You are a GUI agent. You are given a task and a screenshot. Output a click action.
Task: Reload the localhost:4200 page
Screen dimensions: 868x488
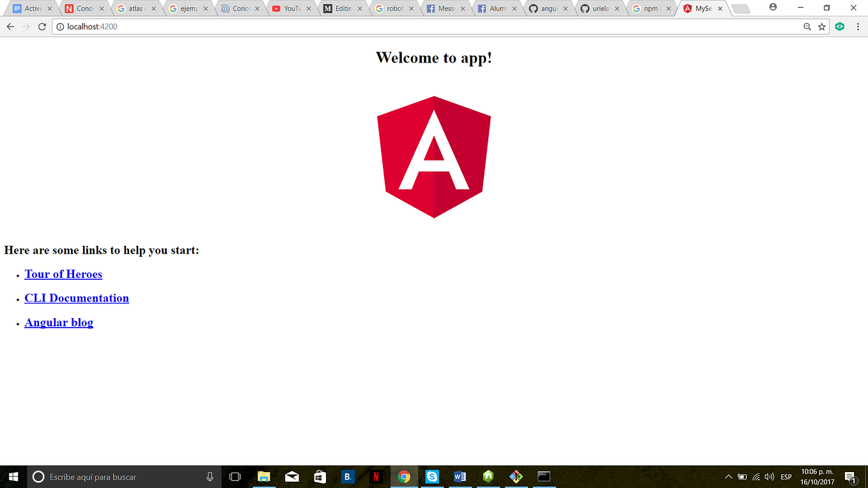click(42, 26)
